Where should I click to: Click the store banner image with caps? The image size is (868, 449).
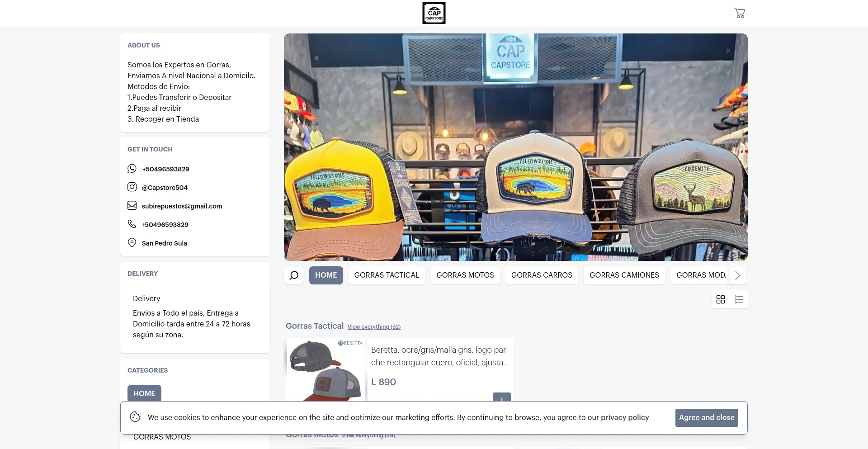click(515, 147)
